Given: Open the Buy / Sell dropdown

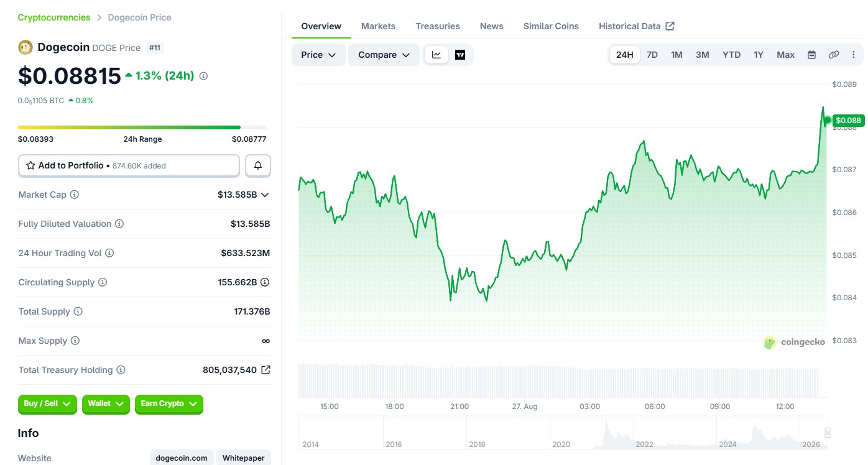Looking at the screenshot, I should tap(47, 404).
